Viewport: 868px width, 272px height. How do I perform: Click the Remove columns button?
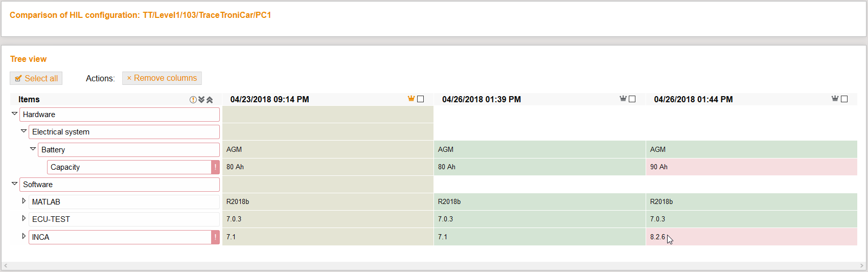click(x=162, y=78)
